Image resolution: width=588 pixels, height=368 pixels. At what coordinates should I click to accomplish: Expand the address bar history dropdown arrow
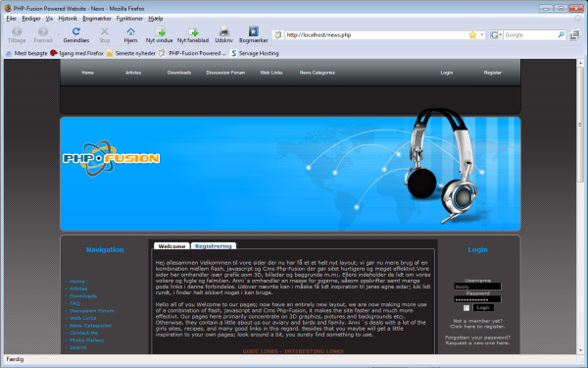point(482,35)
